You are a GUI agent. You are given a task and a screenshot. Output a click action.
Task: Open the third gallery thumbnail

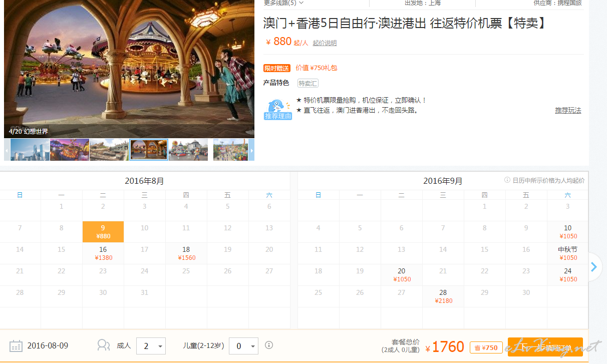point(109,150)
